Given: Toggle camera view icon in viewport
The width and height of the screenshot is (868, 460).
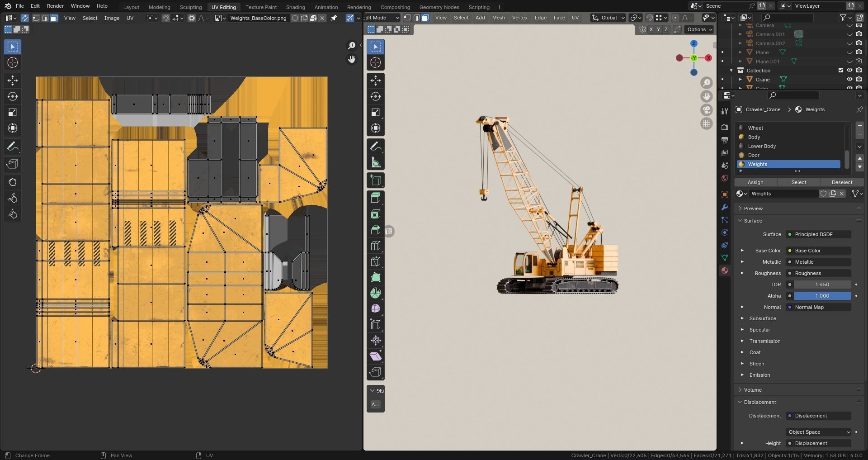Looking at the screenshot, I should tap(707, 110).
